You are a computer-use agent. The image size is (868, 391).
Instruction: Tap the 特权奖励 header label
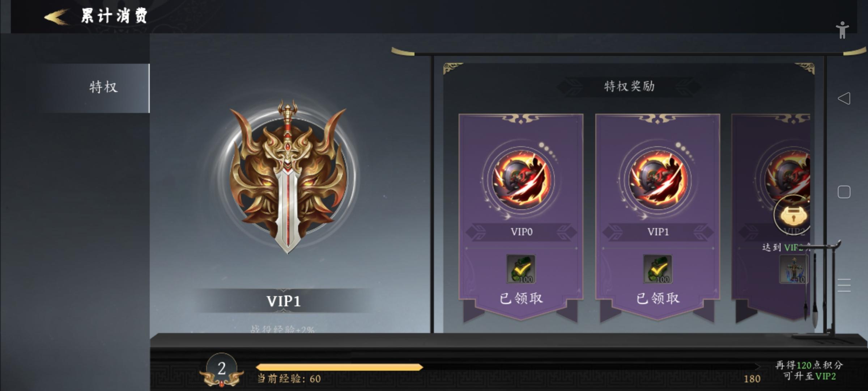point(629,86)
